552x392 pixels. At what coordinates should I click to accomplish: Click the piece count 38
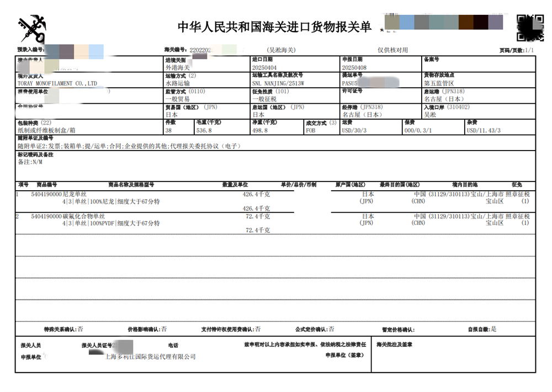(168, 131)
